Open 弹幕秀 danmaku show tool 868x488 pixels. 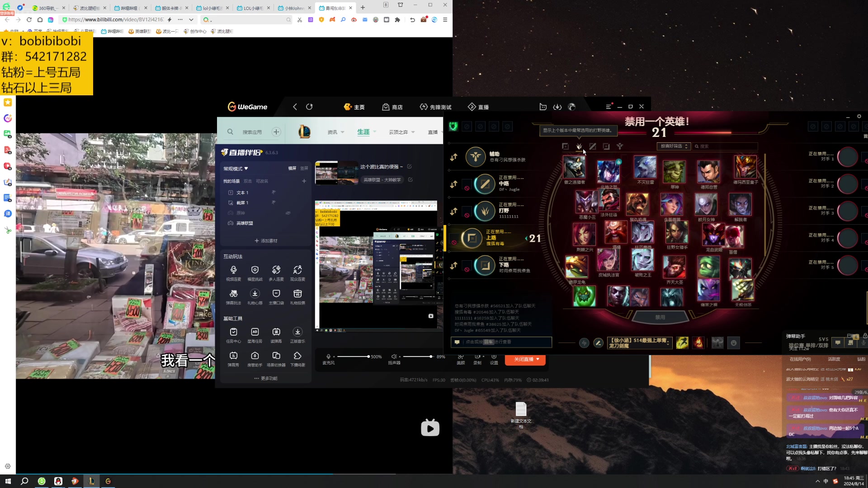coord(233,360)
